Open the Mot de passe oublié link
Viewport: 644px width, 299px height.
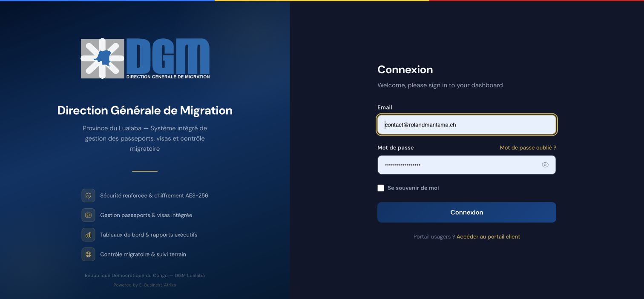pos(528,147)
